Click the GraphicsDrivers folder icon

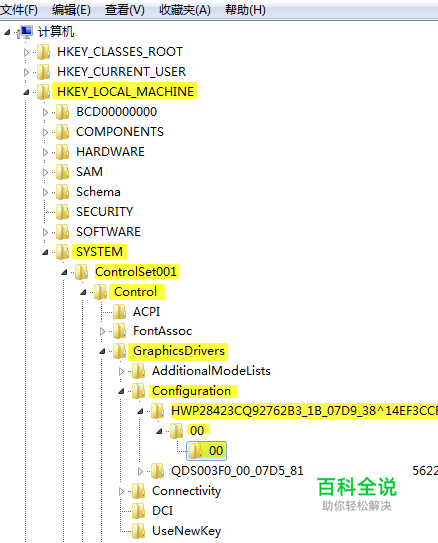[x=120, y=351]
